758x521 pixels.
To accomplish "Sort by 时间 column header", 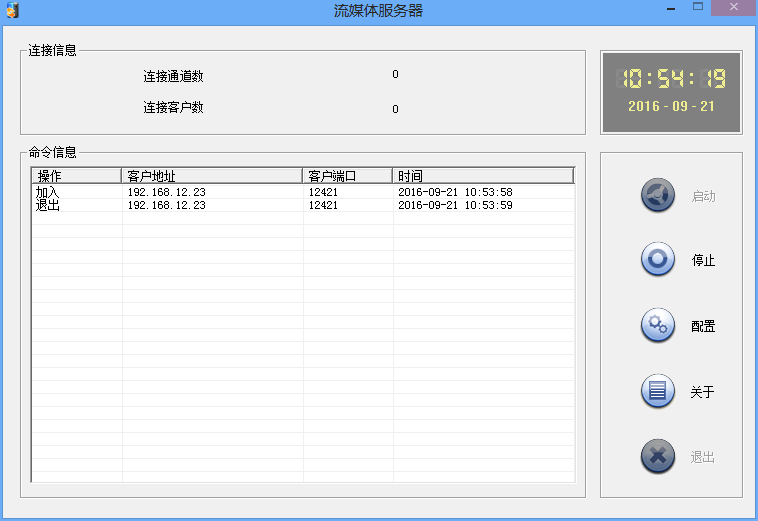I will [483, 175].
